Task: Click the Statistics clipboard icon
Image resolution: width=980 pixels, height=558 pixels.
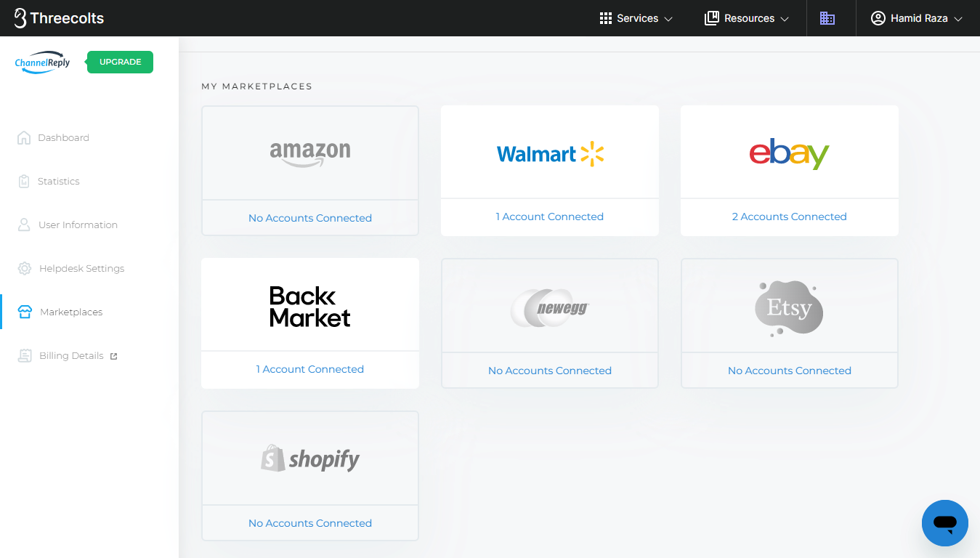Action: point(24,182)
